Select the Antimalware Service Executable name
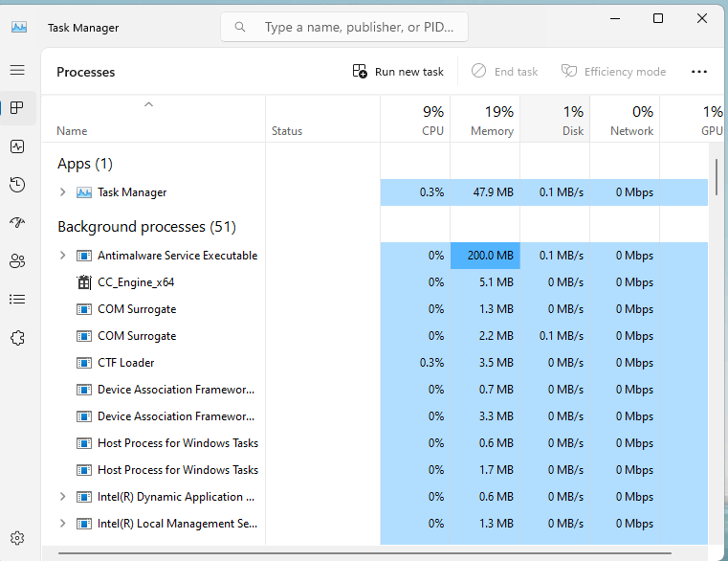Image resolution: width=728 pixels, height=561 pixels. (x=177, y=256)
